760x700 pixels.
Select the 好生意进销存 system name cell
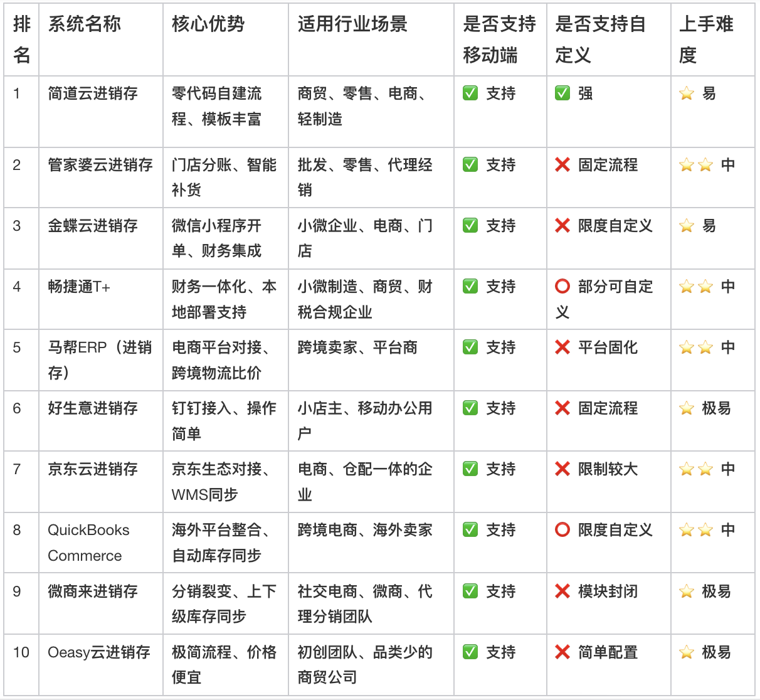[x=101, y=421]
